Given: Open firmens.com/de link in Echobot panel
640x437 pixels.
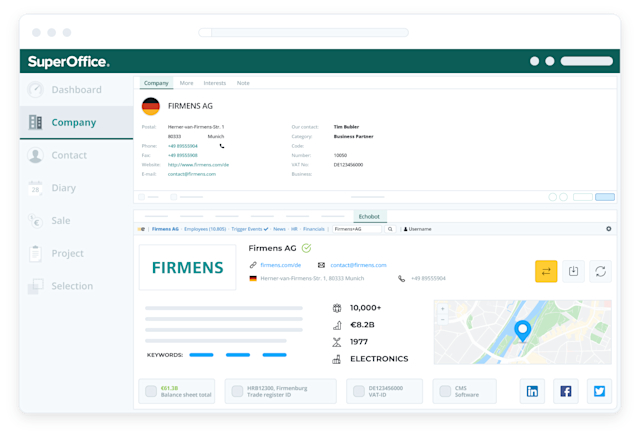Looking at the screenshot, I should (280, 265).
